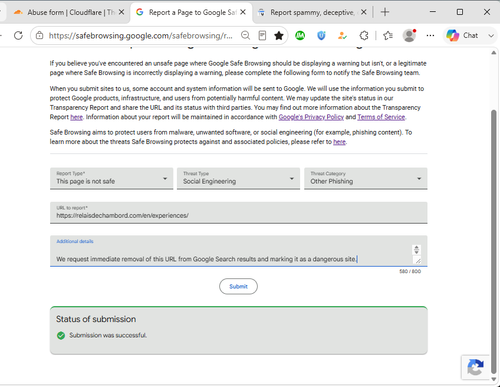The width and height of the screenshot is (500, 387).
Task: Open the blue shield extension icon
Action: coord(321,35)
